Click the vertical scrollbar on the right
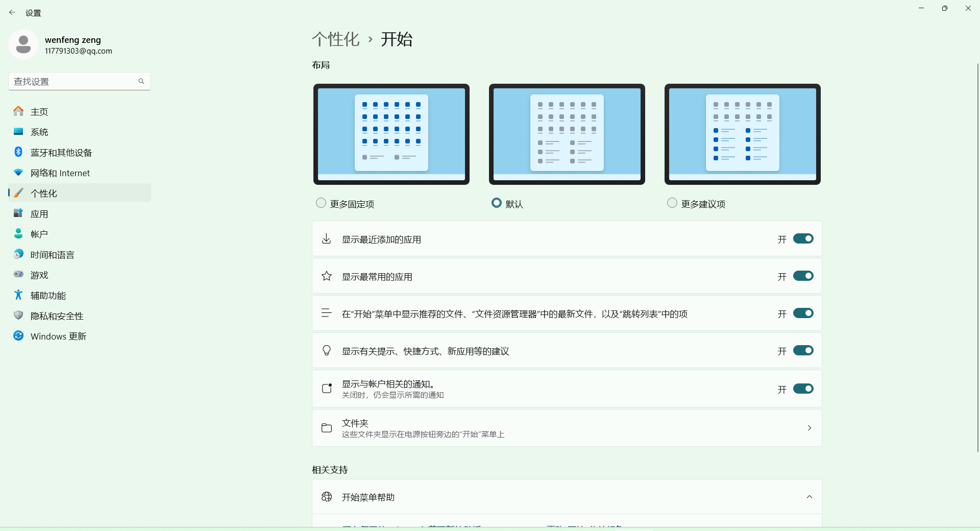 (x=977, y=258)
